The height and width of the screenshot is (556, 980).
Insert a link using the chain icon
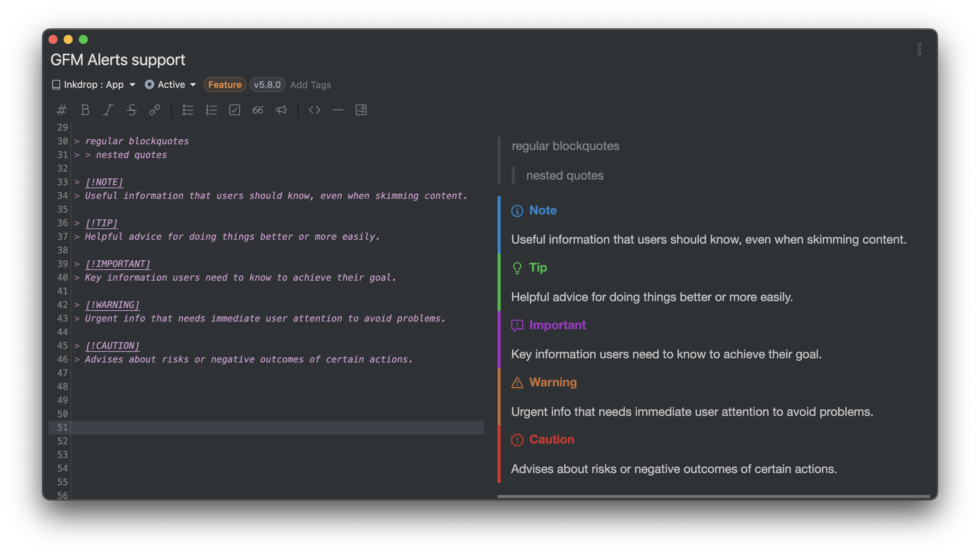pyautogui.click(x=154, y=110)
